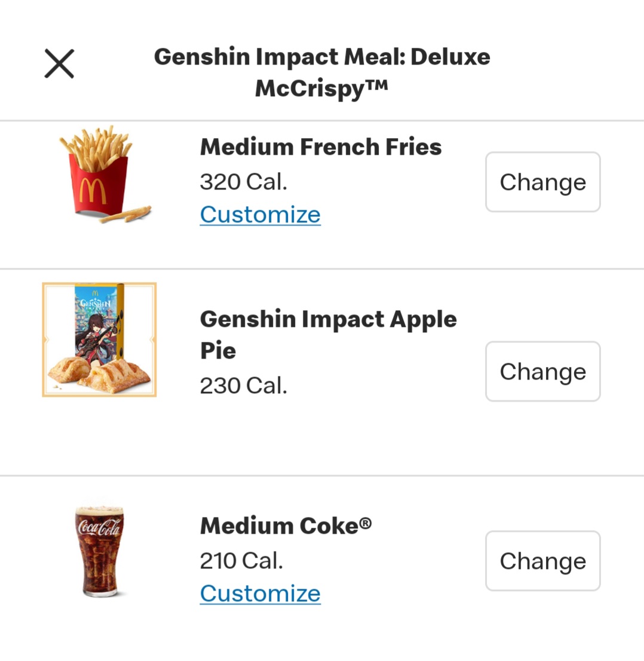The image size is (644, 661).
Task: Tap the Medium Coke item name
Action: coord(286,526)
